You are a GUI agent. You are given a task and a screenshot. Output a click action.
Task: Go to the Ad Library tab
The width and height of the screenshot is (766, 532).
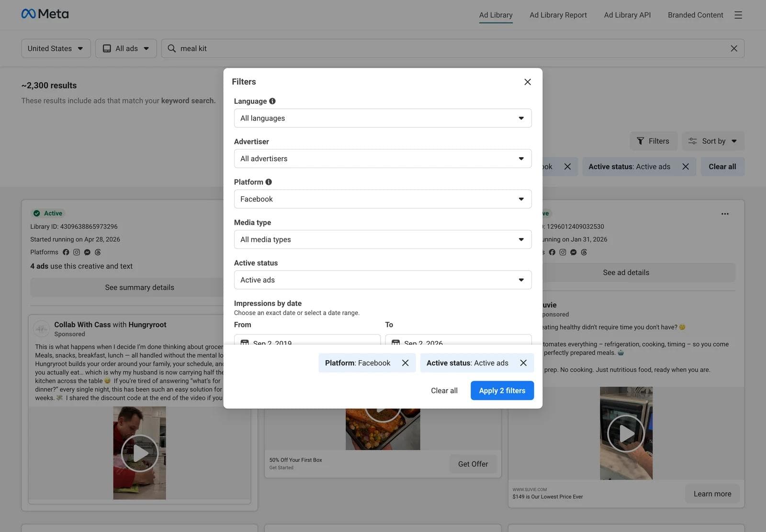click(x=496, y=15)
